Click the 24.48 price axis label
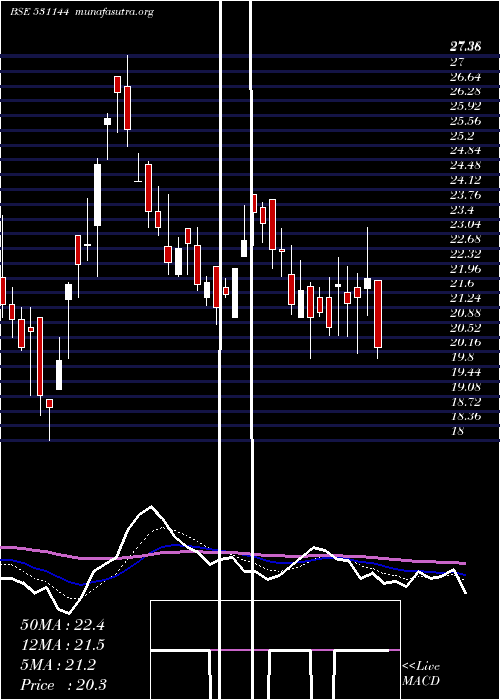 466,165
